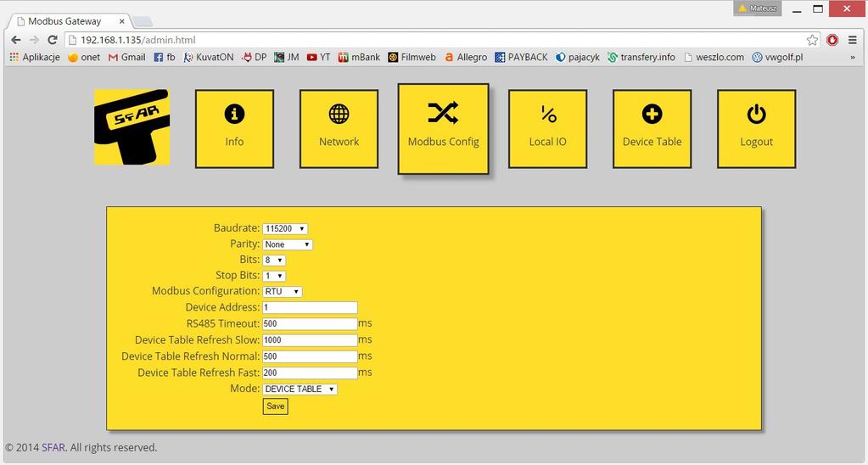Image resolution: width=868 pixels, height=465 pixels.
Task: Open the fb Facebook bookmark
Action: 165,57
